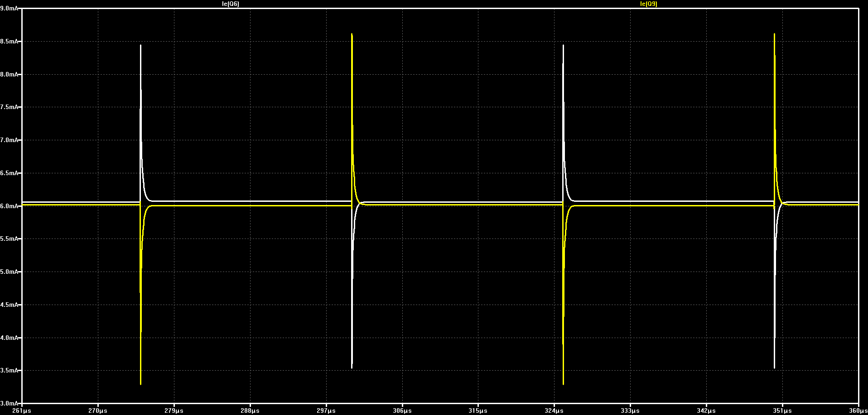868x415 pixels.
Task: Select the 3.0mA axis tick value
Action: [x=10, y=403]
